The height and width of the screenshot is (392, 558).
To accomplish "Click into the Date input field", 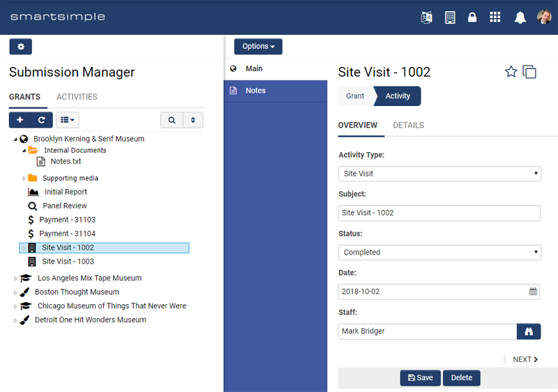I will (439, 292).
